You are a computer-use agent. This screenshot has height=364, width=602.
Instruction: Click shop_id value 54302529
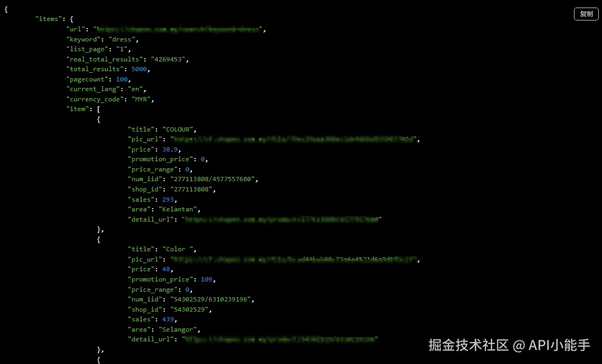189,310
